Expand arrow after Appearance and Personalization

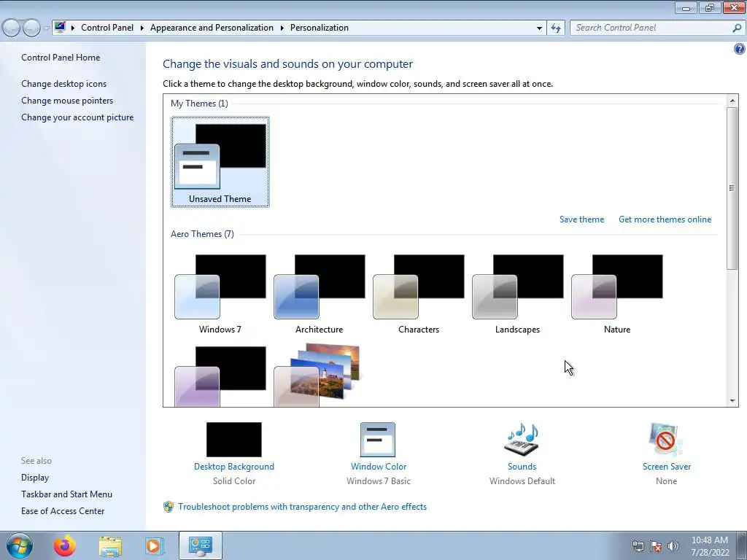tap(282, 28)
